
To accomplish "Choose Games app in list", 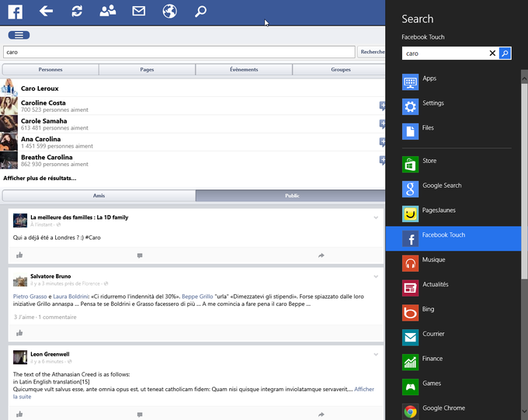I will point(453,387).
